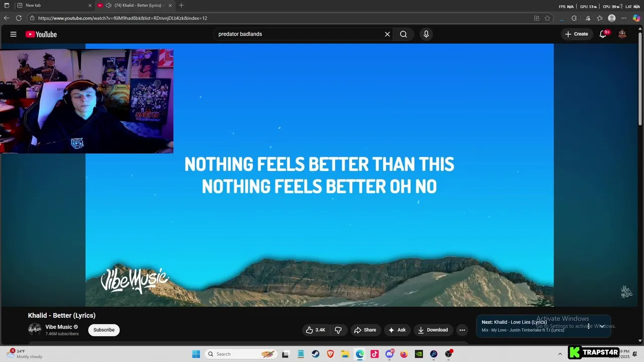
Task: Subscribe to Vibe Music
Action: tap(104, 330)
